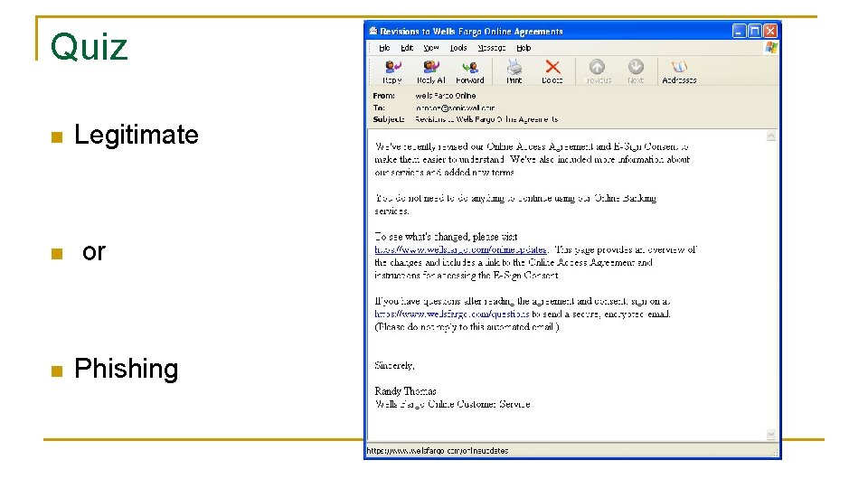
Task: Click the Legitimate bullet text
Action: (137, 135)
